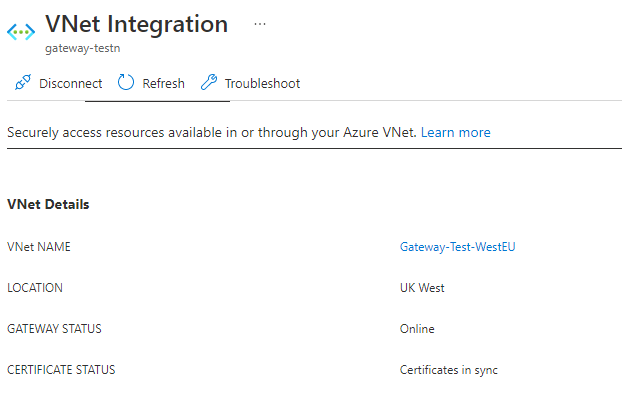Select the UK West location value
Viewport: 622px width, 405px height.
click(422, 287)
